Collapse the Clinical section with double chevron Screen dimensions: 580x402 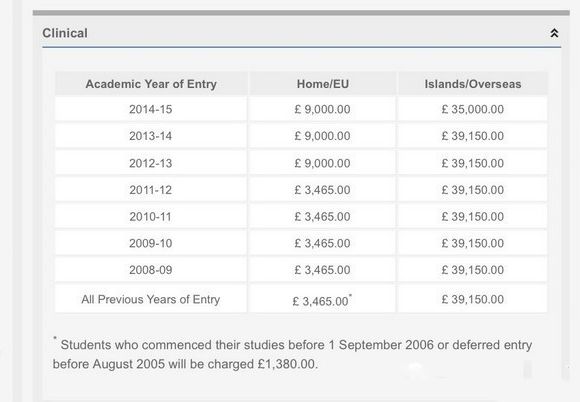point(554,33)
